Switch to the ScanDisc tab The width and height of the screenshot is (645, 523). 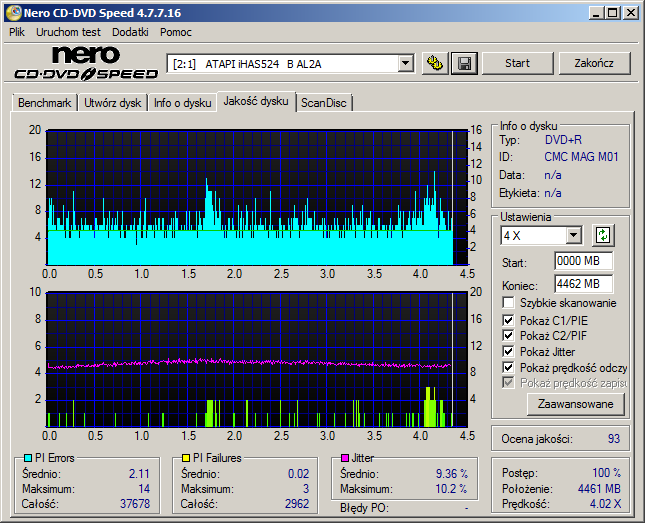[x=324, y=103]
